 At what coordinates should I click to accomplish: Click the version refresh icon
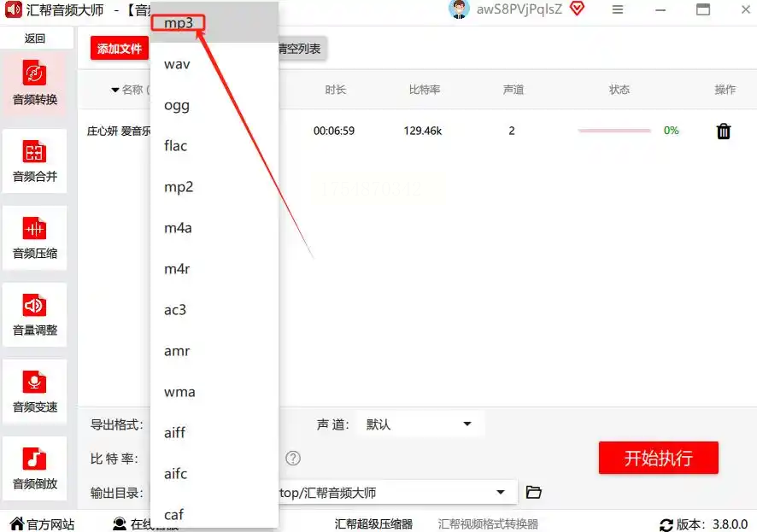click(x=666, y=525)
